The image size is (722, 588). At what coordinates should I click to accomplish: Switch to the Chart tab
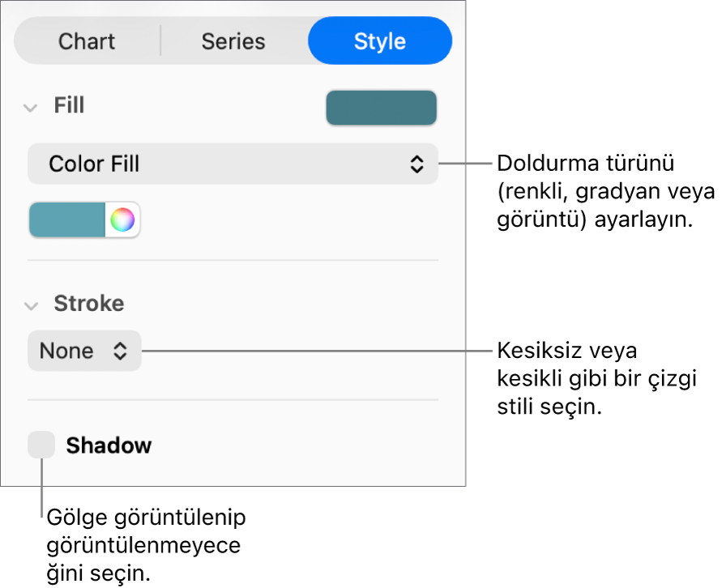pyautogui.click(x=87, y=41)
